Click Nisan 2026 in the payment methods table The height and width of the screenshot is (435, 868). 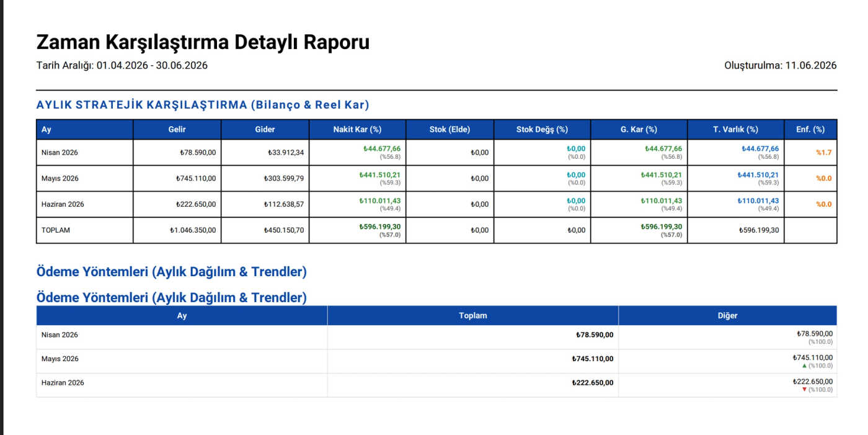tap(60, 335)
